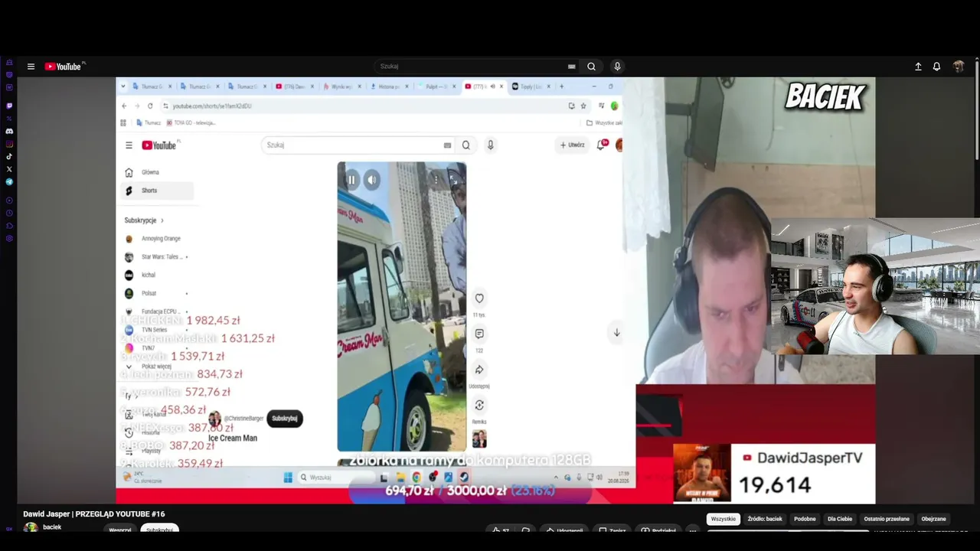Click the Remiks icon on the Short
This screenshot has height=551, width=980.
coord(479,405)
